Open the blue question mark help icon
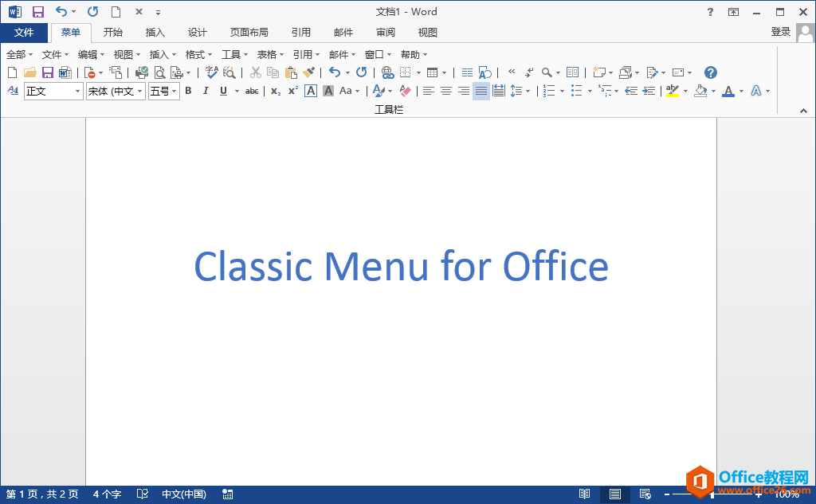 pyautogui.click(x=710, y=72)
